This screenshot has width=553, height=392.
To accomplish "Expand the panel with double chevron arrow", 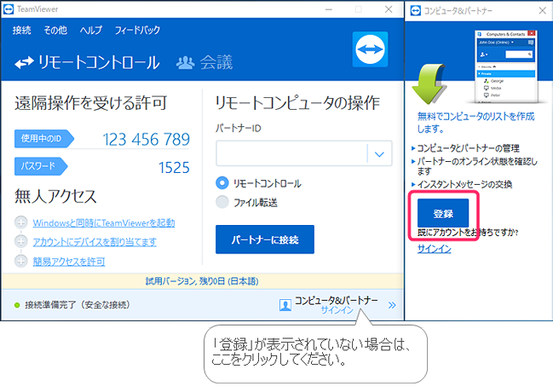I will click(392, 305).
